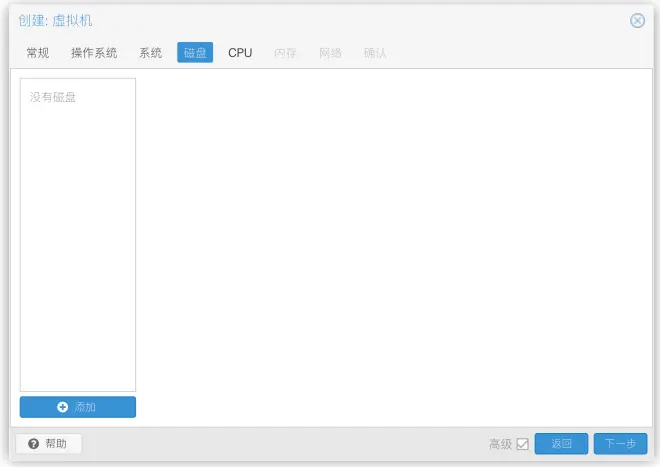The width and height of the screenshot is (660, 467).
Task: Click the plus icon on 添加
Action: click(62, 407)
